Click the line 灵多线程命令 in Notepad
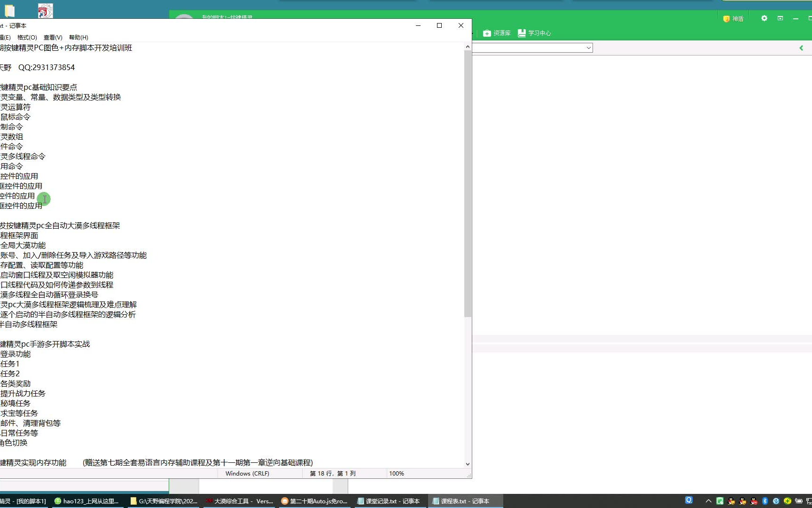 tap(23, 156)
